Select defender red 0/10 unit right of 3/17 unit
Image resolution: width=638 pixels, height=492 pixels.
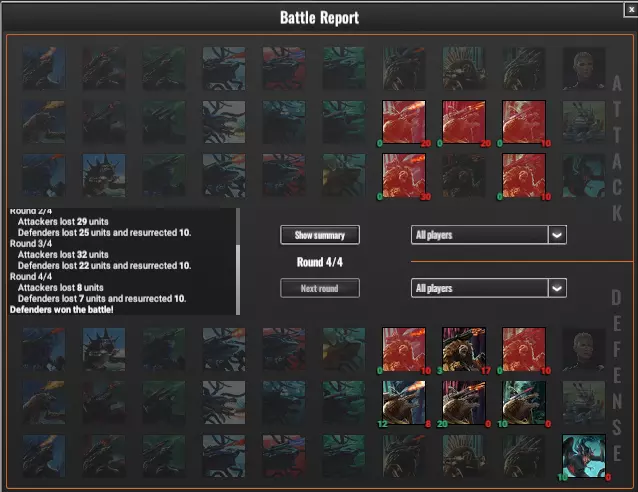pyautogui.click(x=524, y=349)
